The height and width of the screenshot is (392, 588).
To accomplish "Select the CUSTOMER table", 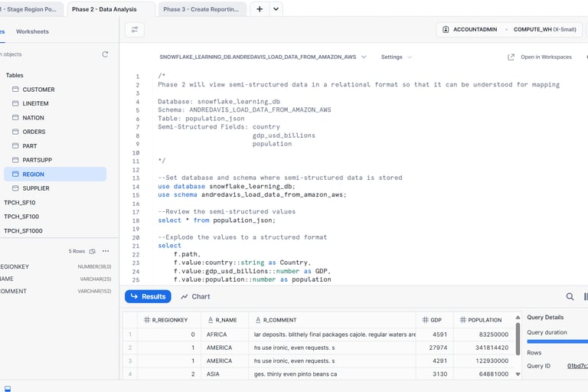I will 38,90.
